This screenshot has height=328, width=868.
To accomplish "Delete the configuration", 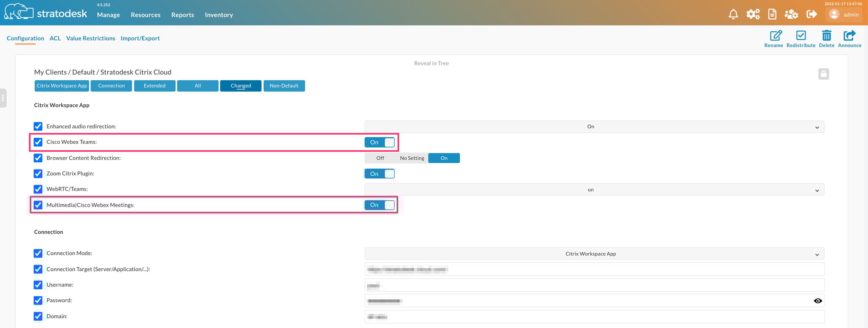I will pyautogui.click(x=826, y=39).
